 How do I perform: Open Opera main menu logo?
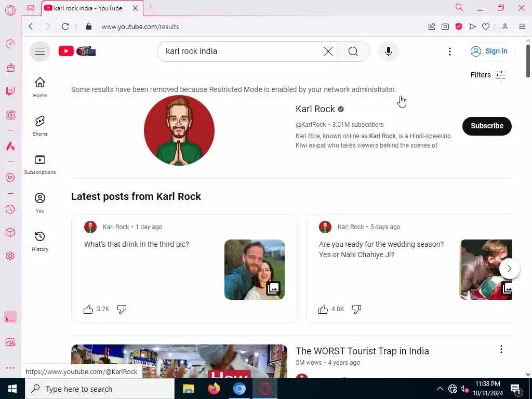click(10, 10)
